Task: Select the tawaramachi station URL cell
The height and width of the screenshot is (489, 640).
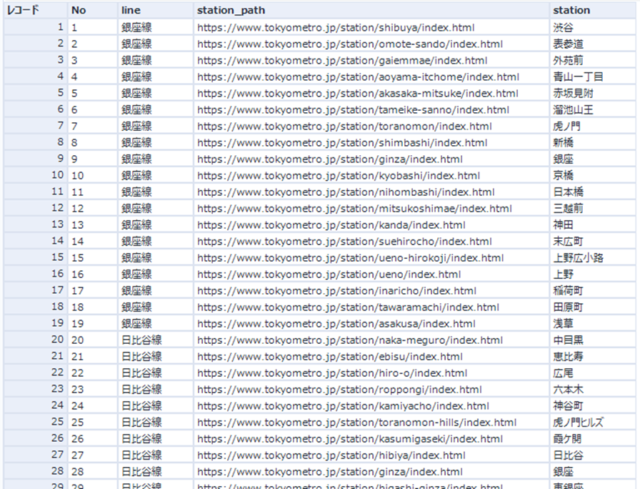Action: [x=371, y=307]
